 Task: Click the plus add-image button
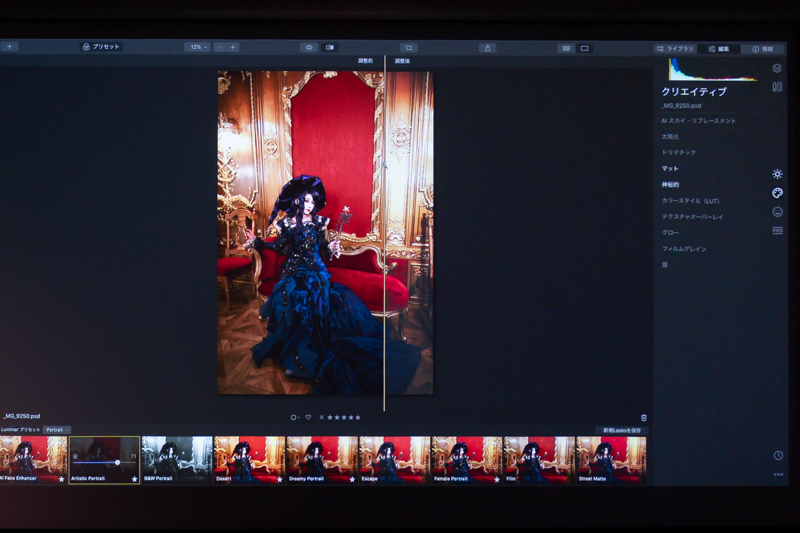[9, 46]
